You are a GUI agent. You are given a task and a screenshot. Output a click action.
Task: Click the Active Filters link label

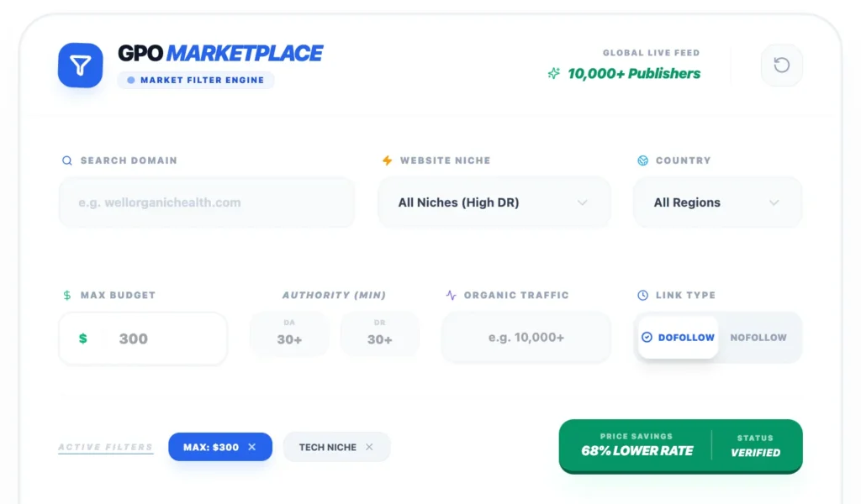[105, 448]
